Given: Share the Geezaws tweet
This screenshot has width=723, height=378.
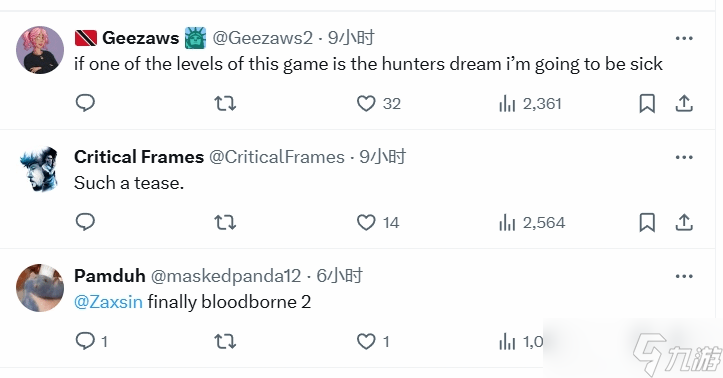Looking at the screenshot, I should [x=684, y=103].
